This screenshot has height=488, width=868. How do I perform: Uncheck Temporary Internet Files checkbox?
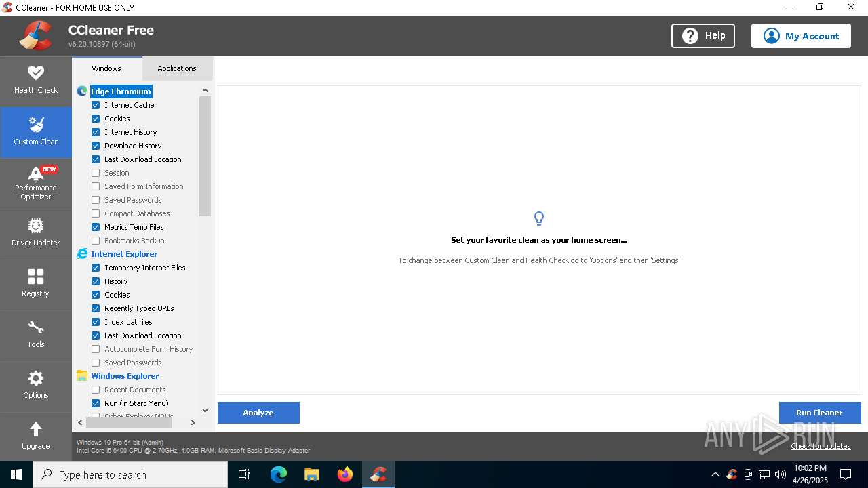[96, 268]
